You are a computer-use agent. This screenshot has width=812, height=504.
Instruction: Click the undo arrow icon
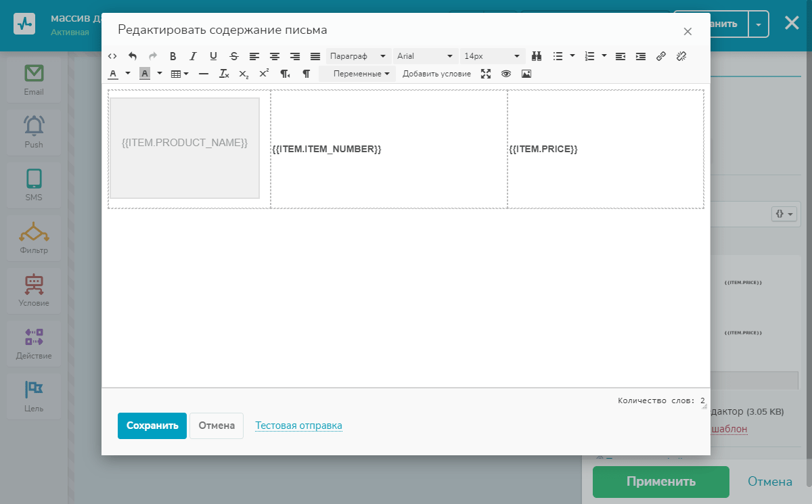click(x=133, y=56)
